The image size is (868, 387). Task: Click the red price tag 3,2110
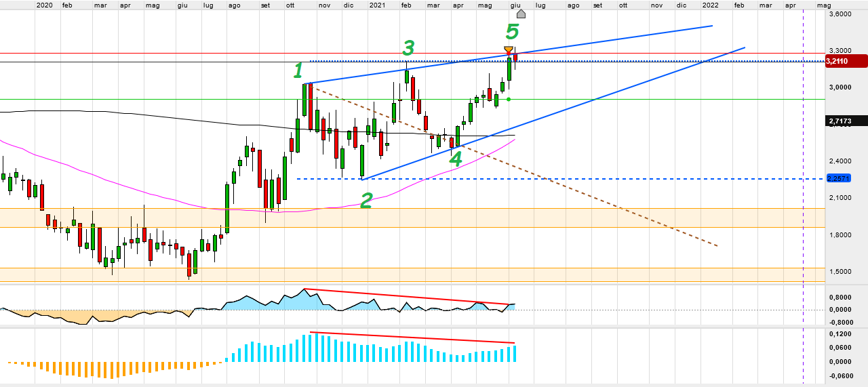[846, 61]
